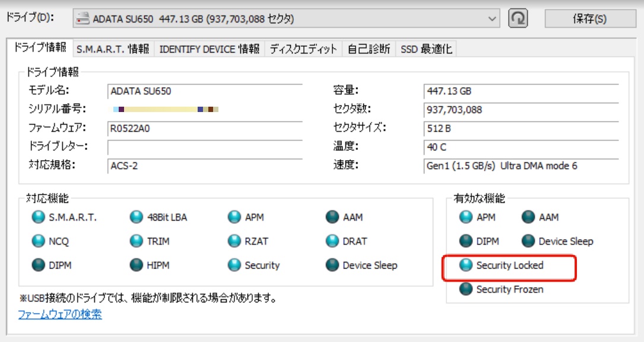Click the ファームウェア field showing R0522A0
Screen dimensions: 644x342
205,129
